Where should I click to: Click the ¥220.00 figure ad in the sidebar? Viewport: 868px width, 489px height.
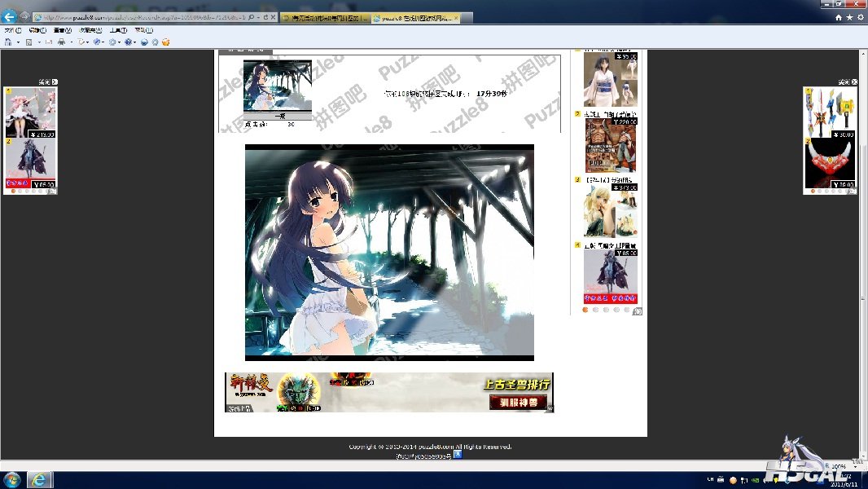pos(611,144)
